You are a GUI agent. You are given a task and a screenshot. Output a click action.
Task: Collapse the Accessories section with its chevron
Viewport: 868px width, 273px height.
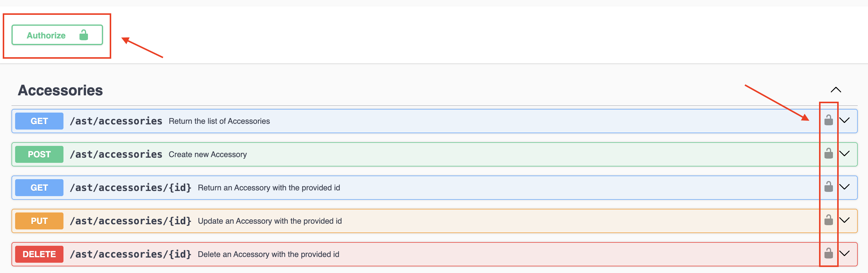836,90
